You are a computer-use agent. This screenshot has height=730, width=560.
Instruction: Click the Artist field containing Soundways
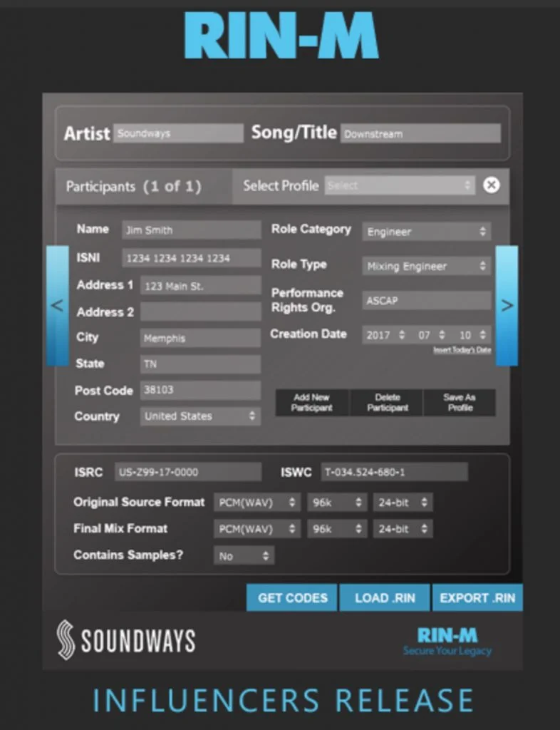(x=178, y=133)
